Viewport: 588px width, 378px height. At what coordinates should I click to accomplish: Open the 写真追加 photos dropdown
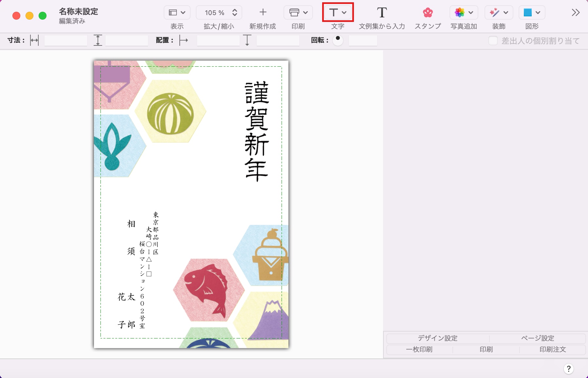[464, 13]
